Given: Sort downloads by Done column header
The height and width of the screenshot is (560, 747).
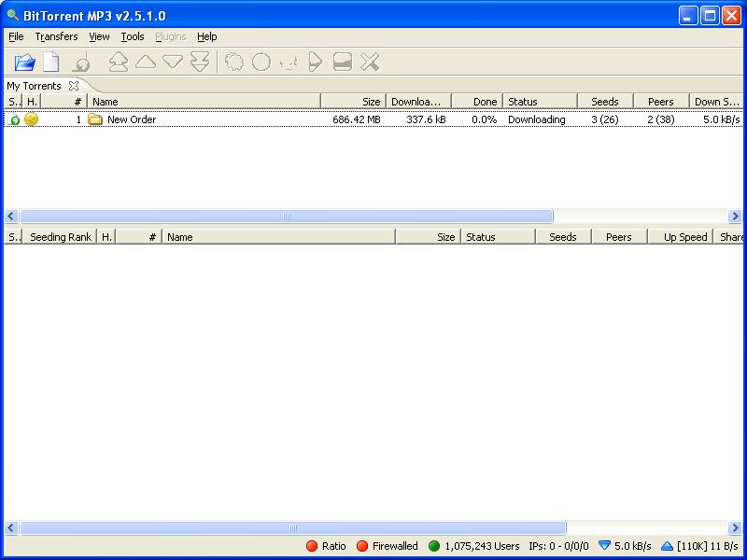Looking at the screenshot, I should (477, 102).
